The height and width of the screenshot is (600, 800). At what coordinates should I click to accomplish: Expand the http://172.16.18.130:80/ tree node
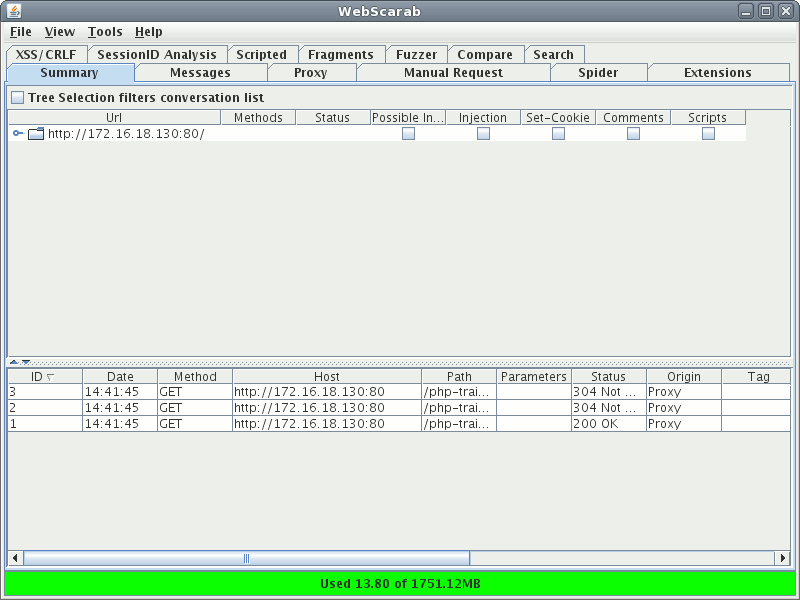[x=17, y=133]
